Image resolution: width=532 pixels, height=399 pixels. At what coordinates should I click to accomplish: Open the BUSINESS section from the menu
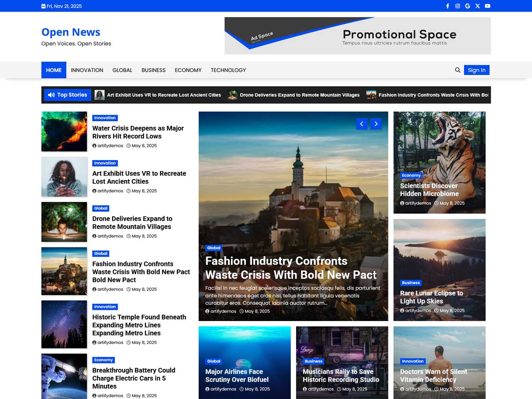[153, 70]
